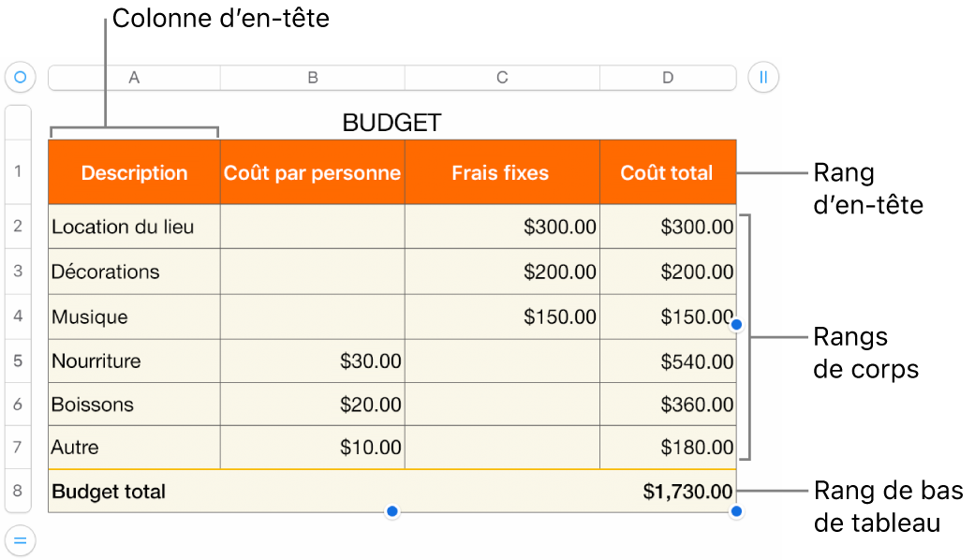Click the BUDGET table title
The image size is (975, 560).
pos(391,123)
